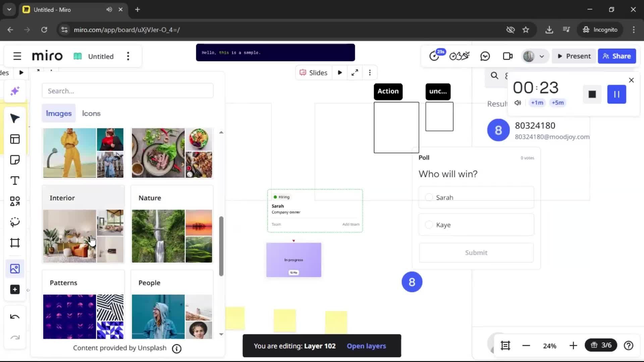Open the more apps plus tool
Screen dimensions: 644x362
coord(15,290)
